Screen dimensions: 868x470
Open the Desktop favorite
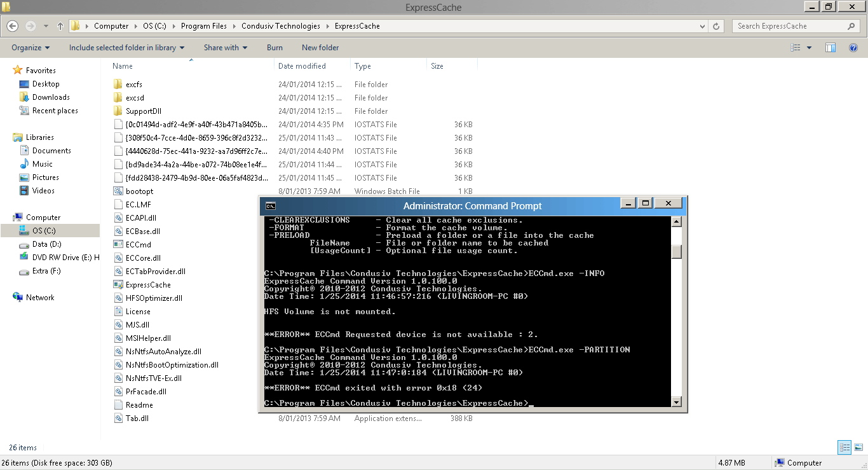pyautogui.click(x=46, y=84)
